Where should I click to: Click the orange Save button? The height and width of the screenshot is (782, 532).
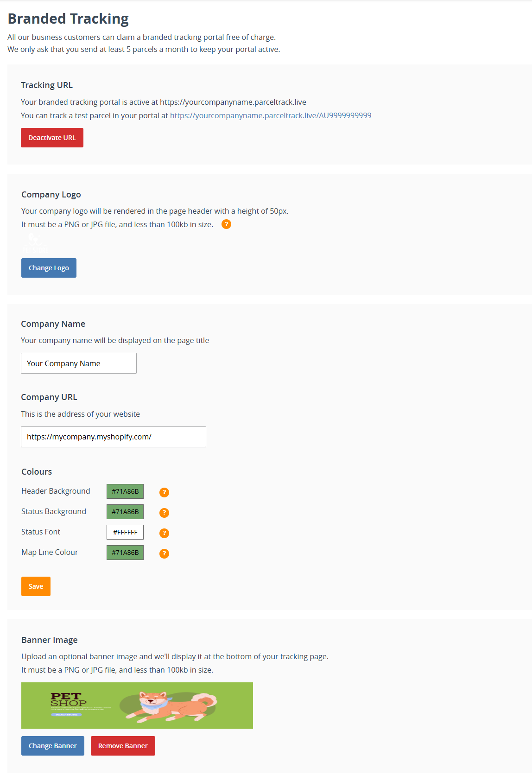[x=36, y=586]
